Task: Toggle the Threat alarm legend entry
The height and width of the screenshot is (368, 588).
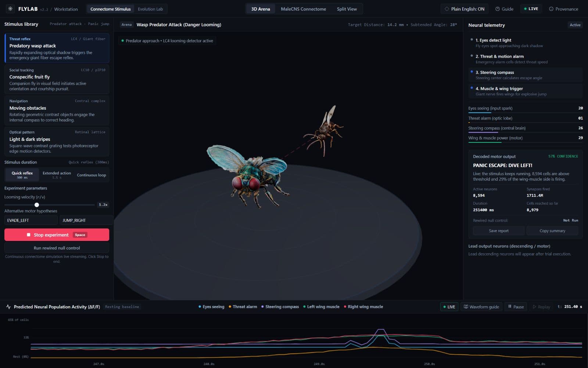Action: [x=243, y=307]
